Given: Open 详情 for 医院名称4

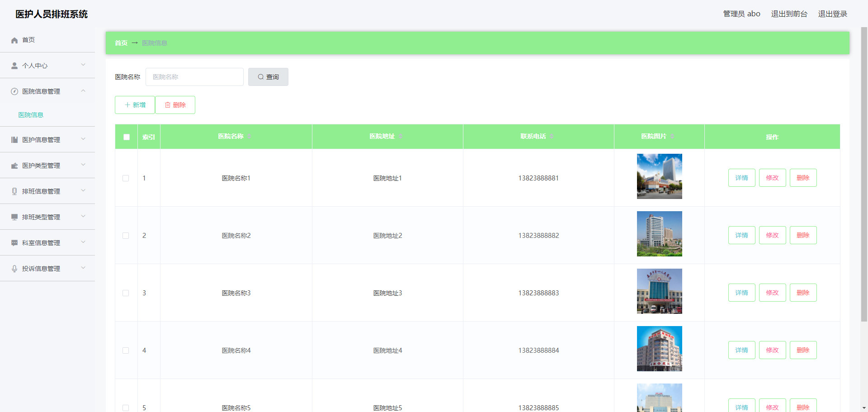Looking at the screenshot, I should pos(741,350).
